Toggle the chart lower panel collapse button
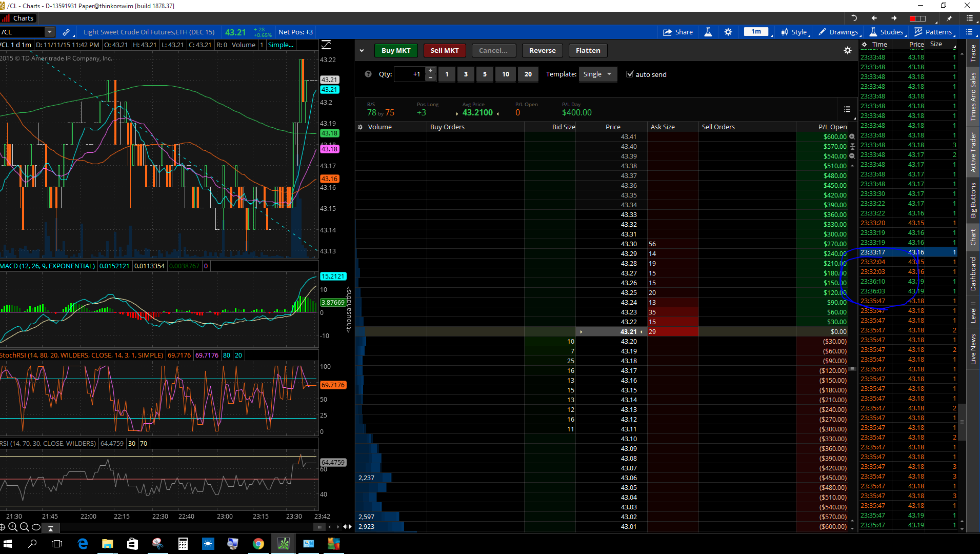Image resolution: width=980 pixels, height=554 pixels. (x=50, y=527)
